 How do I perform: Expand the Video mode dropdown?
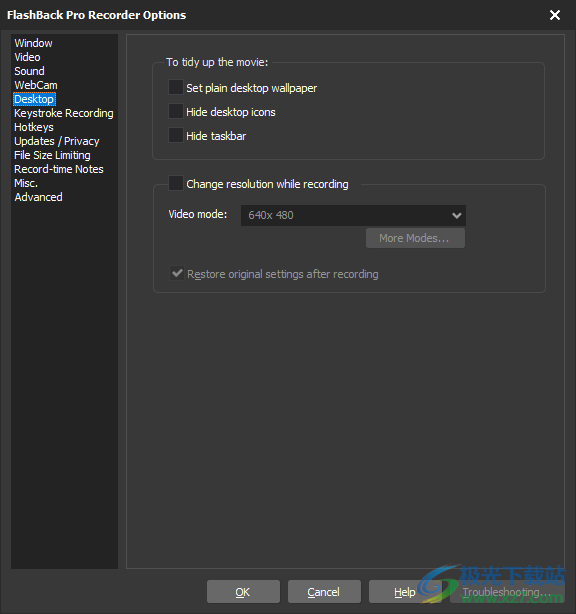(353, 215)
